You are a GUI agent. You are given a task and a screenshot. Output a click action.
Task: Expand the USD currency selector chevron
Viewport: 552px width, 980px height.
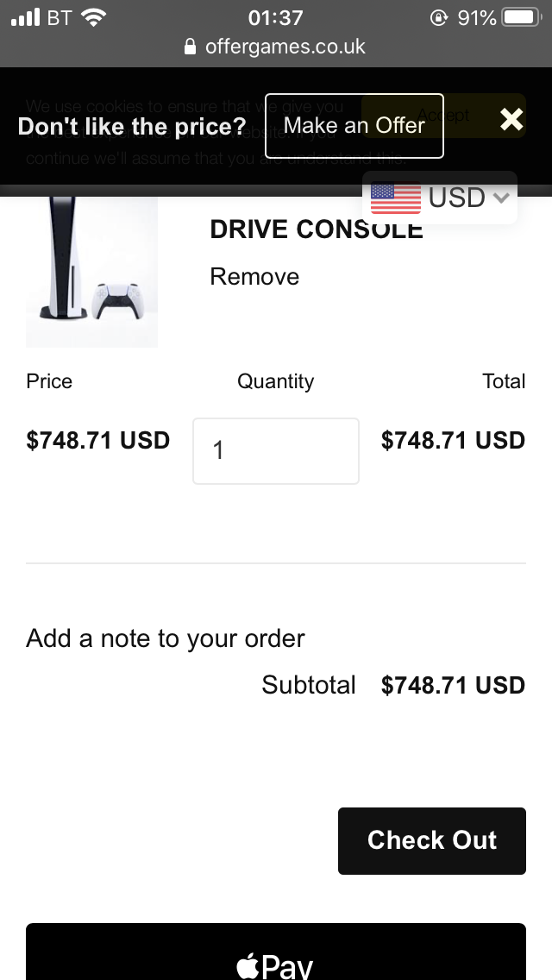click(501, 198)
